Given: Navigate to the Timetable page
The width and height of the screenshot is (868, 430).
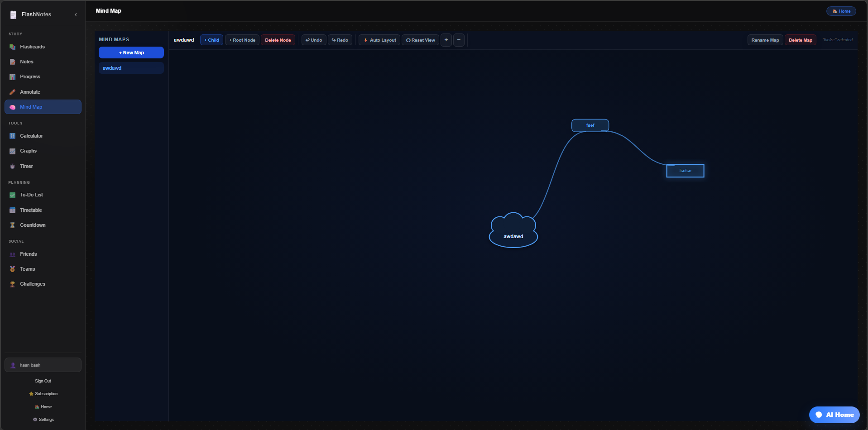Looking at the screenshot, I should tap(31, 210).
